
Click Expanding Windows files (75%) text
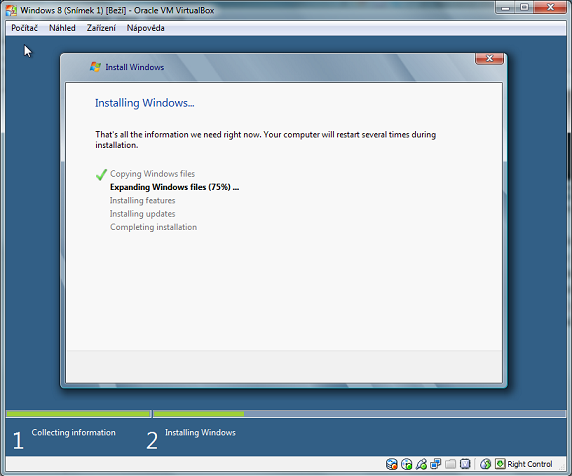[174, 187]
